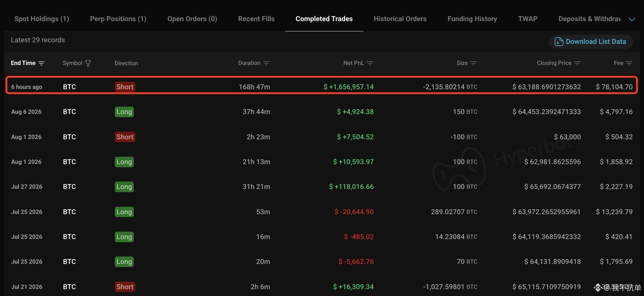Switch to Perp Positions (1) tab
Screen dimensions: 644x296
[118, 19]
